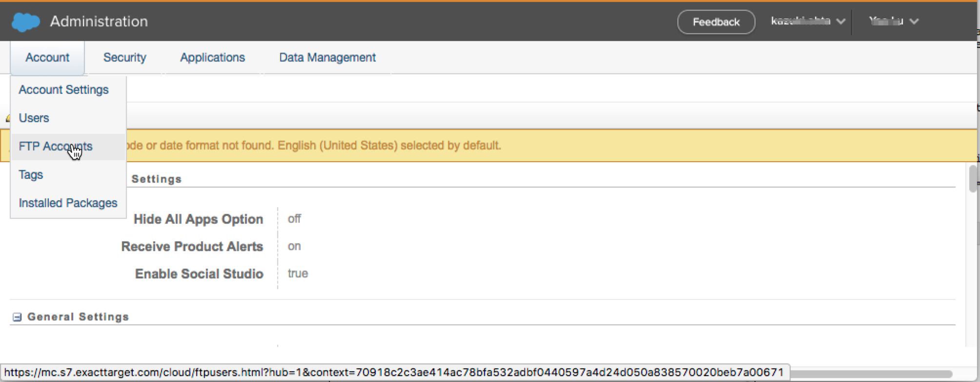980x382 pixels.
Task: Open FTP Accounts from the dropdown
Action: coord(55,147)
